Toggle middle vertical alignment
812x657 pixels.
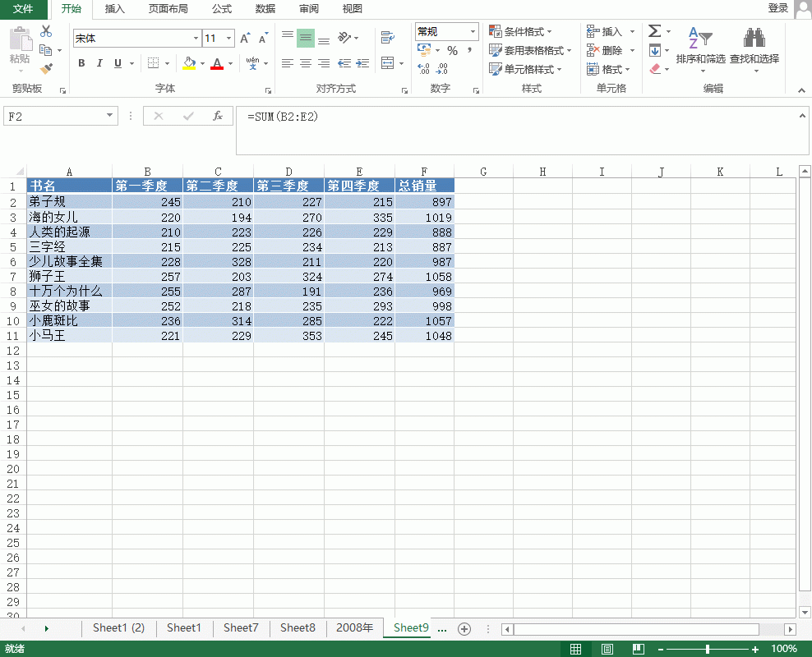[x=305, y=38]
